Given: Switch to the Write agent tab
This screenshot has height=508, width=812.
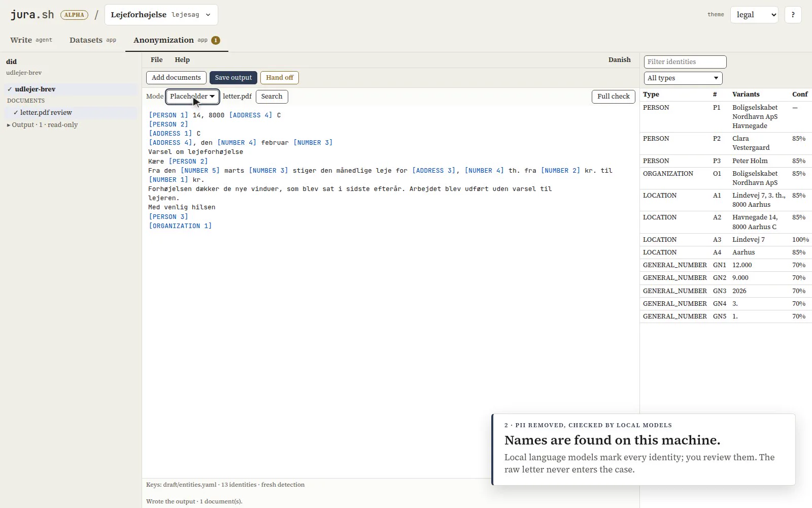Looking at the screenshot, I should click(31, 40).
